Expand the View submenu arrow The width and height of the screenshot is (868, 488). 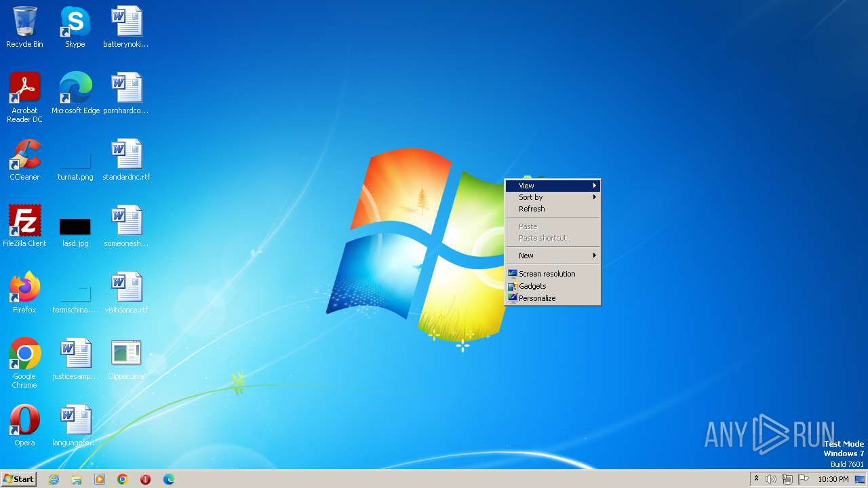click(595, 186)
